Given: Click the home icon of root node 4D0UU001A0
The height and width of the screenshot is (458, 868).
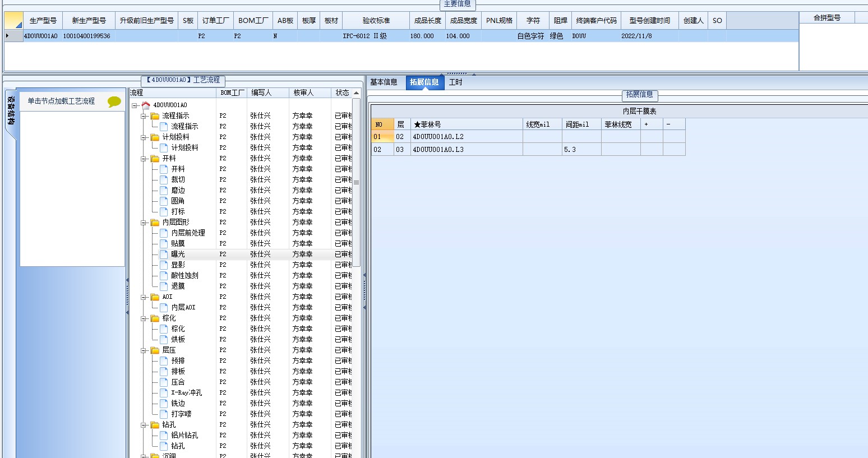Looking at the screenshot, I should (146, 105).
